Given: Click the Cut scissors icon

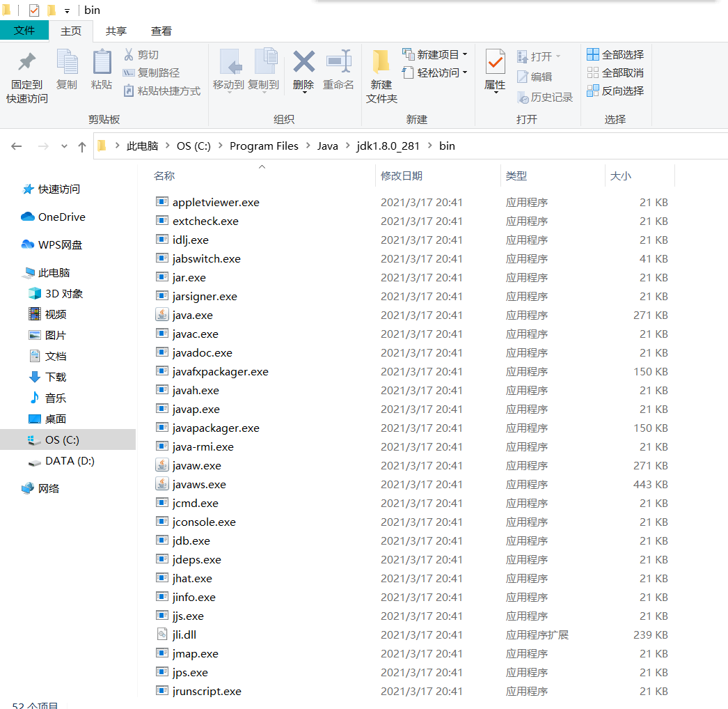Looking at the screenshot, I should pos(129,55).
